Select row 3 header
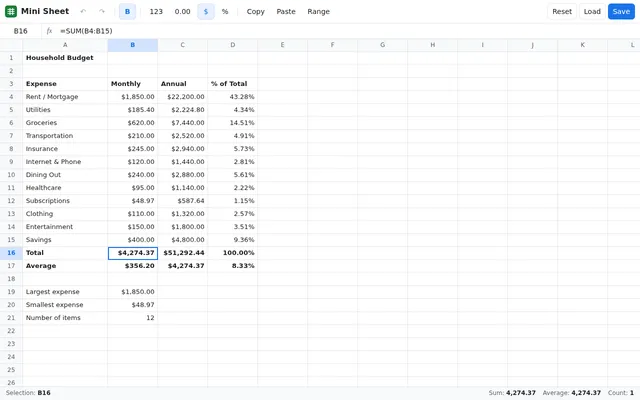640x400 pixels. 11,84
